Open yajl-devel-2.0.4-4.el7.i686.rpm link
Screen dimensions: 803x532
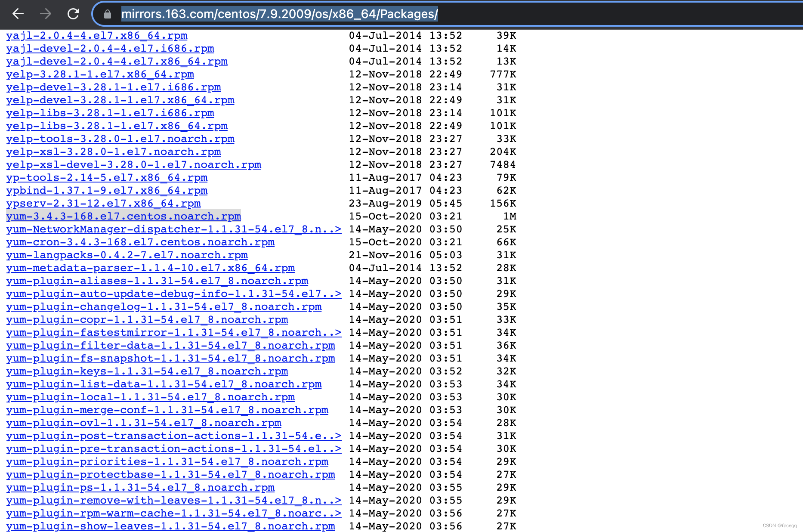tap(110, 49)
